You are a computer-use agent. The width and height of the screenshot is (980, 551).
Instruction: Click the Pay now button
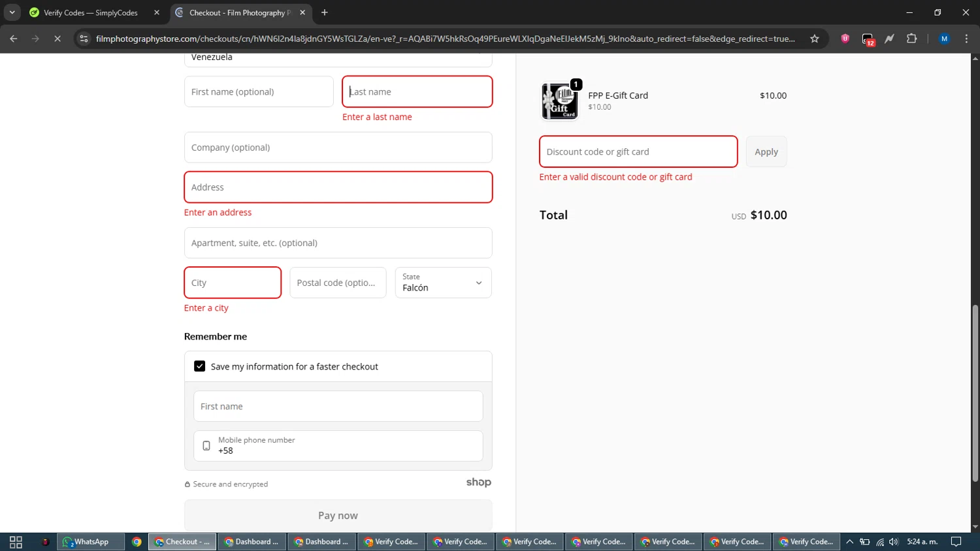click(338, 515)
